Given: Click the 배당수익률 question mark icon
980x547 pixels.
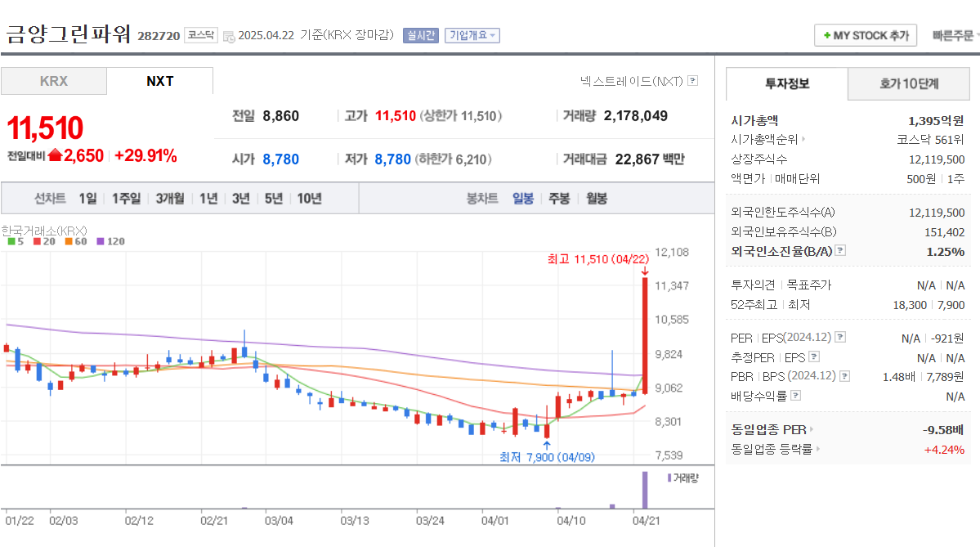Looking at the screenshot, I should coord(794,396).
